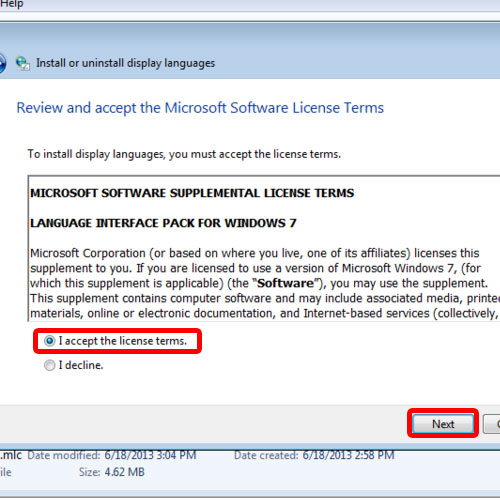
Task: Click the Next button
Action: pyautogui.click(x=443, y=424)
